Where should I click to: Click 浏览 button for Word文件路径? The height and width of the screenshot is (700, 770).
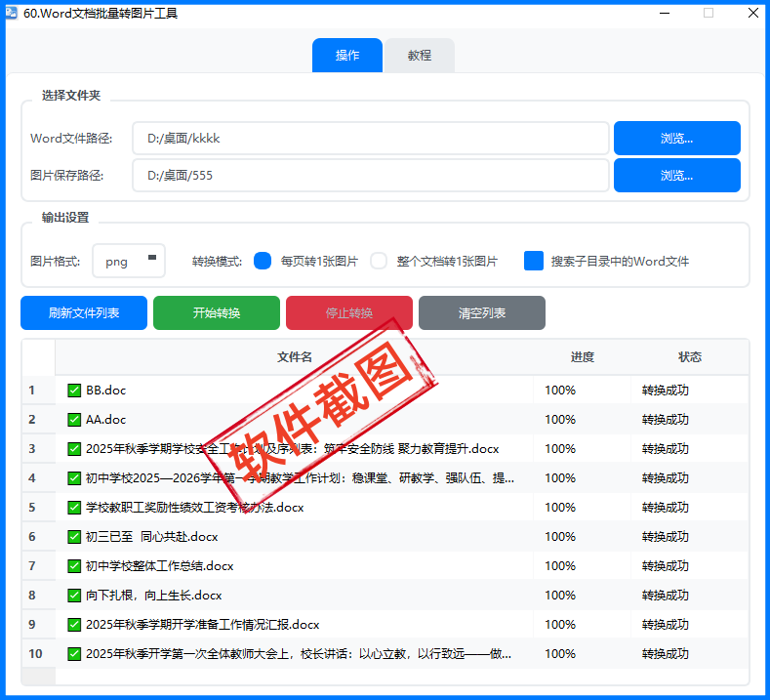pos(676,139)
